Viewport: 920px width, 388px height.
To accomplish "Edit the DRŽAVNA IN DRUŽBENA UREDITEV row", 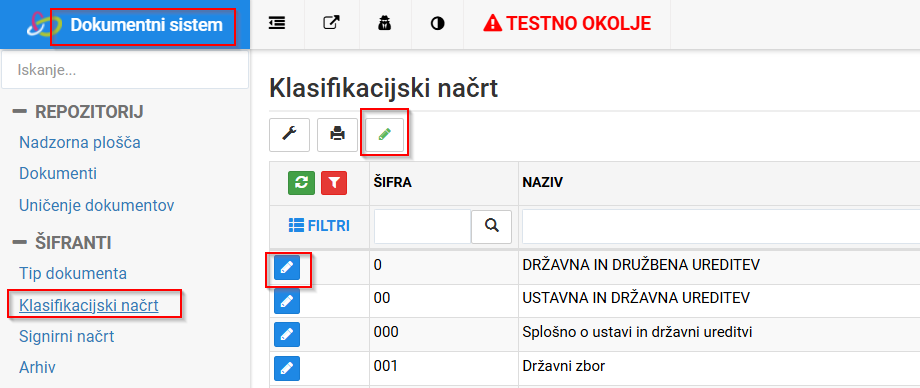I will click(x=287, y=268).
